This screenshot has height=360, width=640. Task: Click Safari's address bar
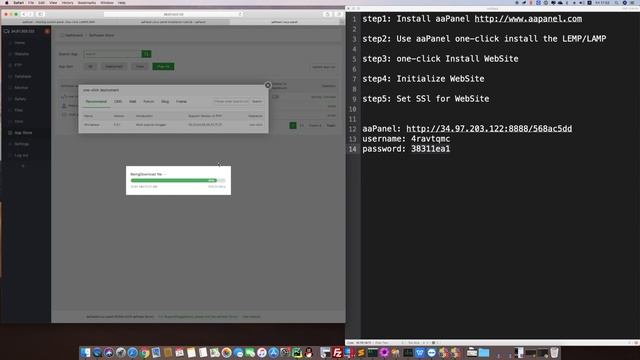click(173, 14)
